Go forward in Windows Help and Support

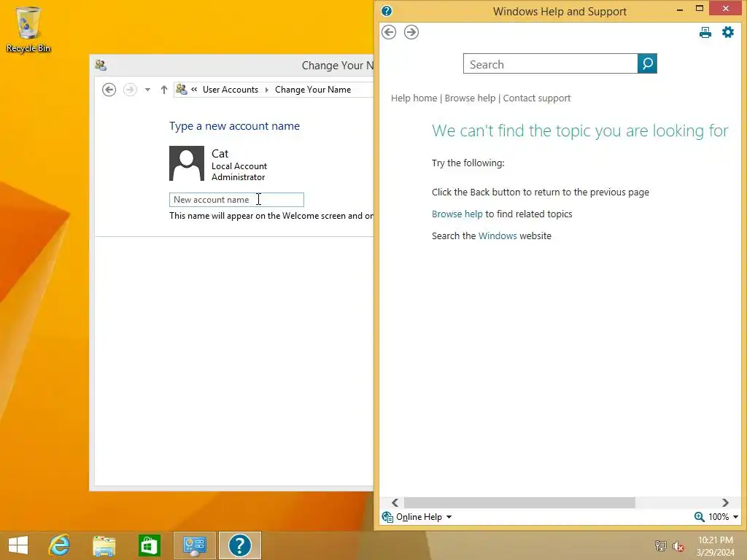[411, 32]
